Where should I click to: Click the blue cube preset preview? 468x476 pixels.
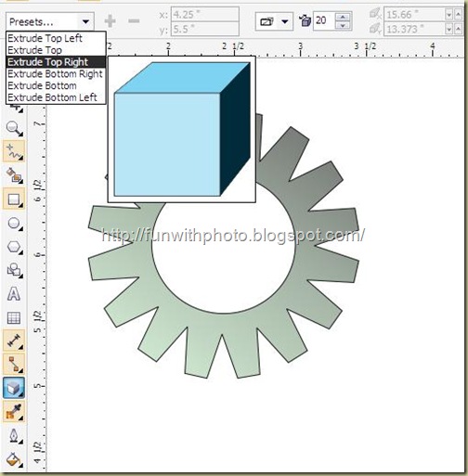pos(182,129)
